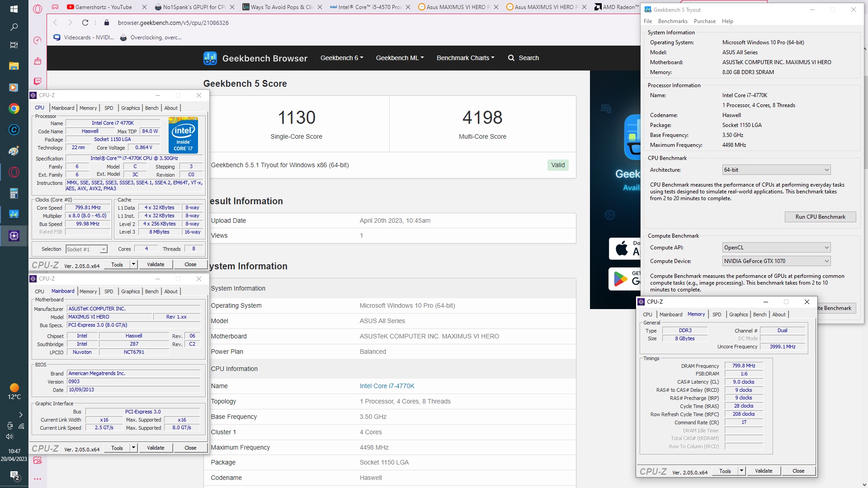The image size is (868, 488).
Task: Click the Geekbench Browser logo
Action: point(255,58)
